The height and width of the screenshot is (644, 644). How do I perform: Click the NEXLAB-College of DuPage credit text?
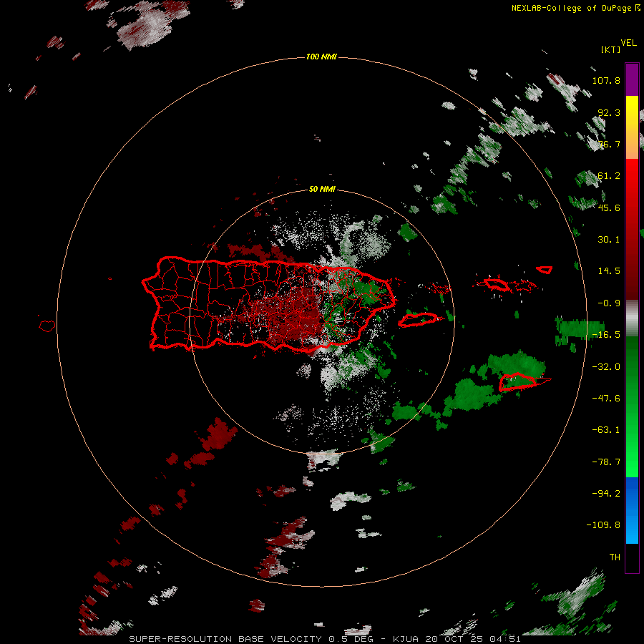572,8
